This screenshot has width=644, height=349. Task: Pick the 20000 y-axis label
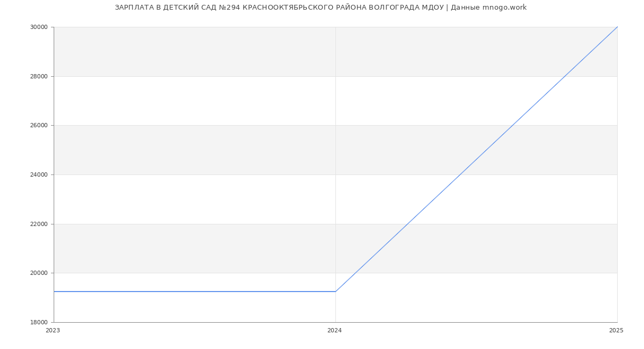[39, 273]
